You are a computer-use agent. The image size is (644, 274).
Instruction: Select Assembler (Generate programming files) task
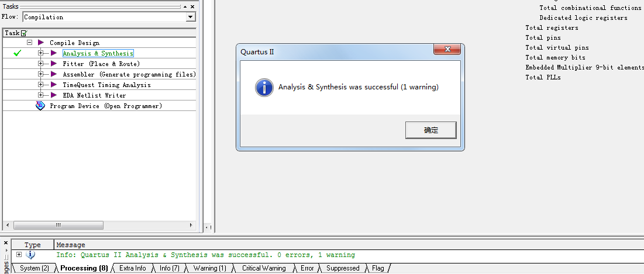point(129,75)
